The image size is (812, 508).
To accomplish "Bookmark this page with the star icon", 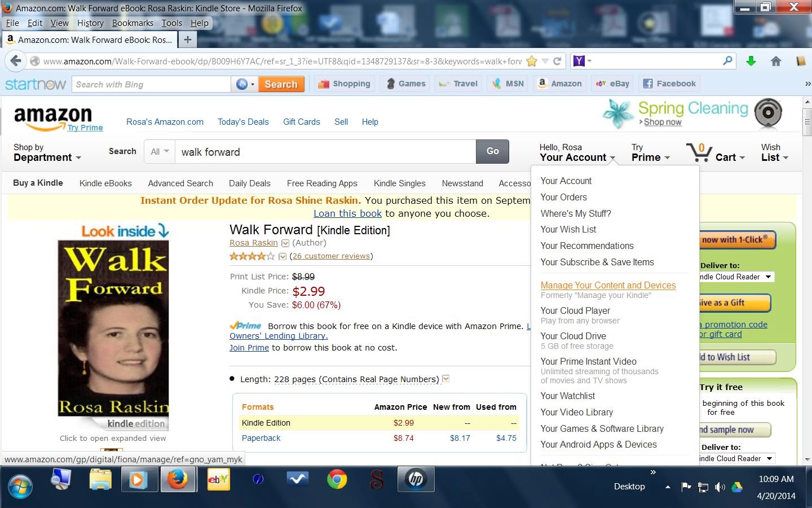I will [x=531, y=61].
